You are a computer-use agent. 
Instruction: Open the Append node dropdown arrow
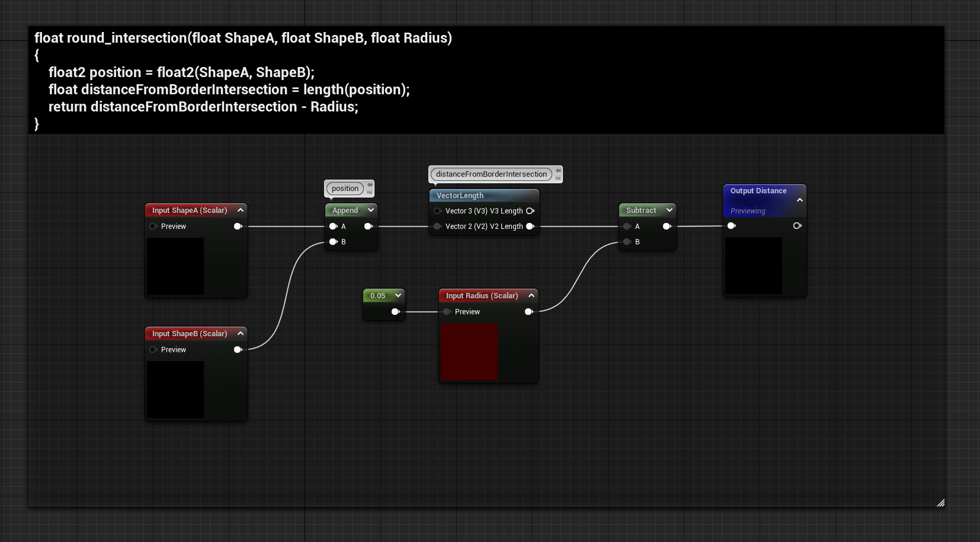(371, 210)
